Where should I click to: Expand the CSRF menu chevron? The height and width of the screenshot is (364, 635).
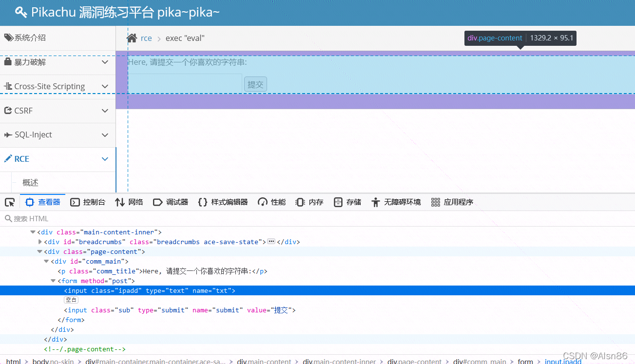point(105,111)
